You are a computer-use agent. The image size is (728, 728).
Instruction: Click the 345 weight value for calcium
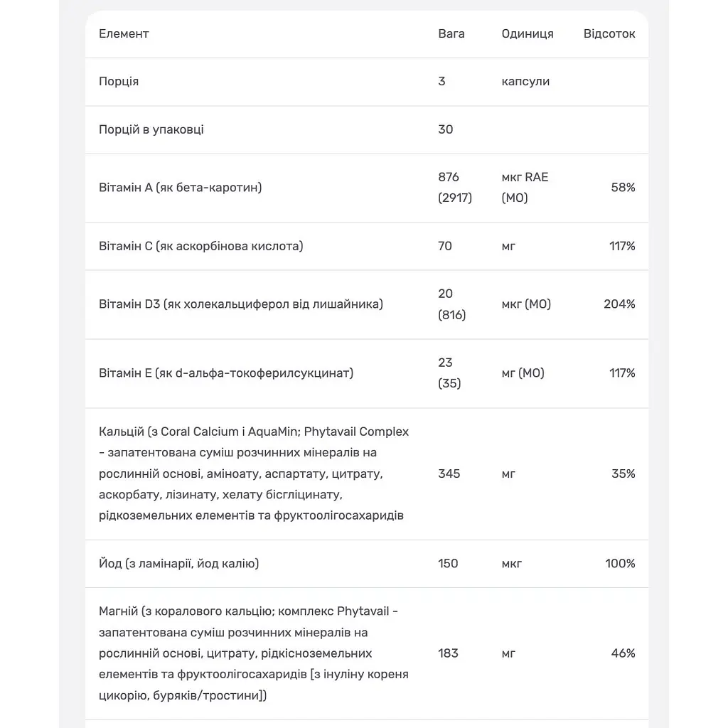pyautogui.click(x=449, y=473)
